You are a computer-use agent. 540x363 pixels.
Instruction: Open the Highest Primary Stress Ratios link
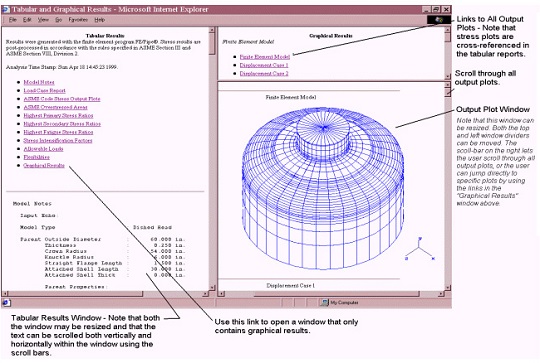[58, 115]
